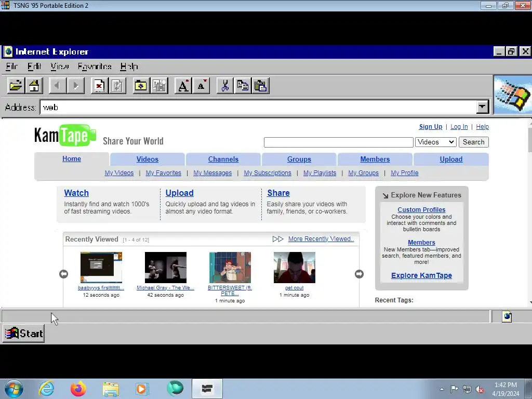Viewport: 532px width, 399px height.
Task: Open the Videos search type dropdown
Action: pyautogui.click(x=436, y=142)
